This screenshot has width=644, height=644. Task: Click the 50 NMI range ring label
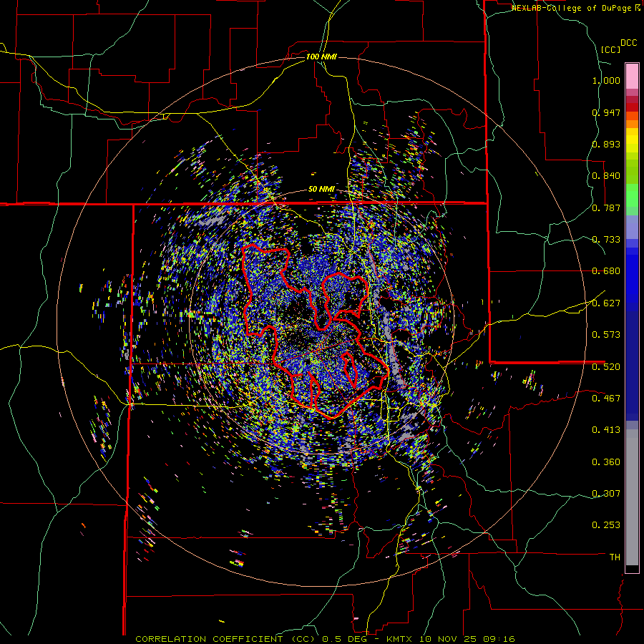click(x=321, y=190)
